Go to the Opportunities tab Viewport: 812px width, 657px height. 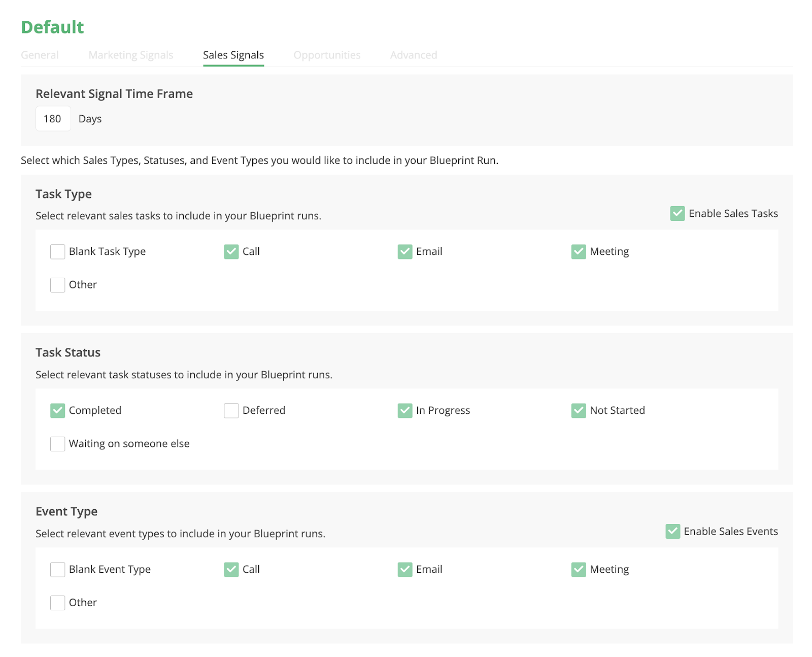[x=327, y=55]
